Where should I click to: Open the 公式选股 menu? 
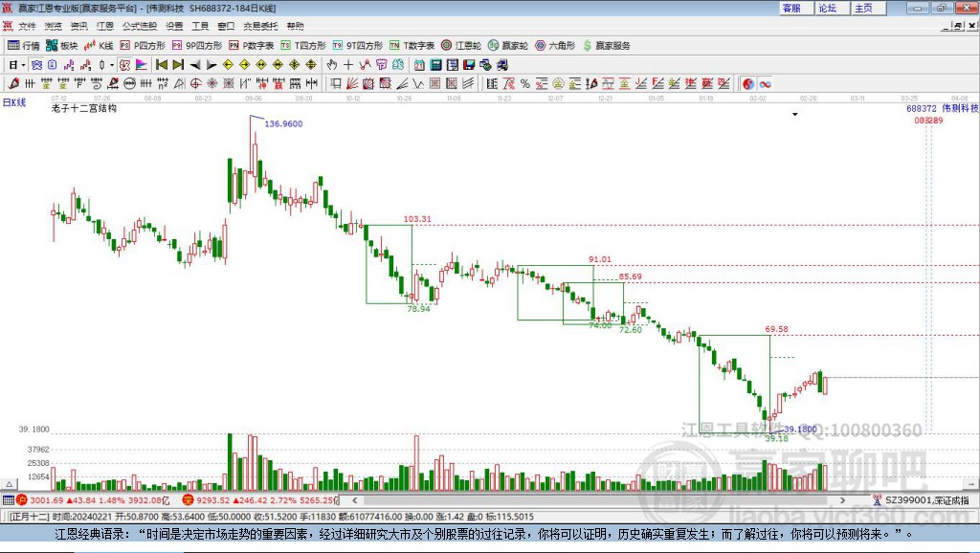pyautogui.click(x=140, y=26)
